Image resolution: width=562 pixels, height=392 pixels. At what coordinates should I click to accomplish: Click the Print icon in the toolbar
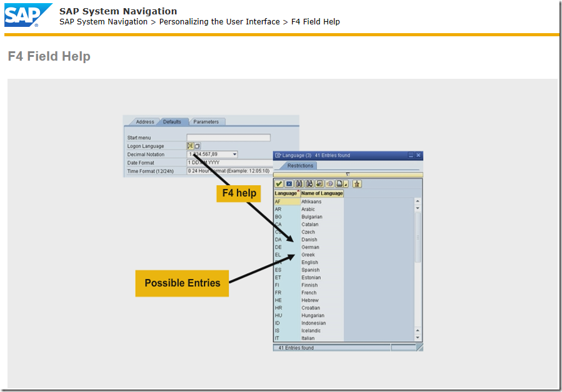pyautogui.click(x=339, y=184)
